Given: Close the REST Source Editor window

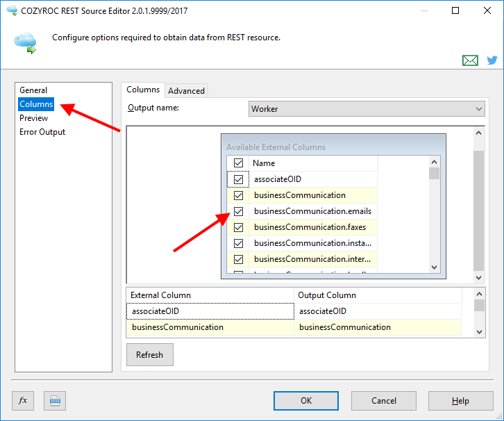Looking at the screenshot, I should click(487, 10).
